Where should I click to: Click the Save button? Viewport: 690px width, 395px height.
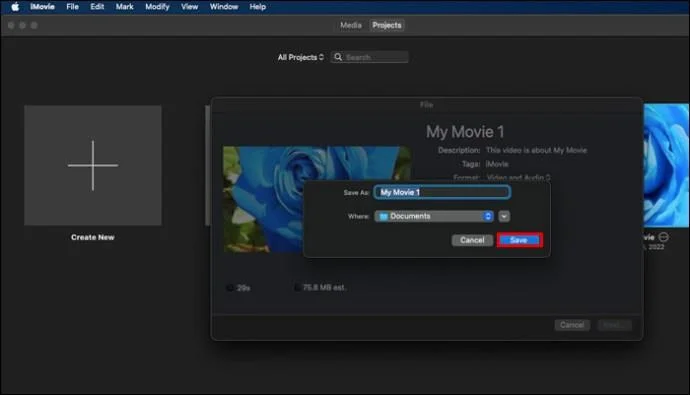pyautogui.click(x=519, y=240)
